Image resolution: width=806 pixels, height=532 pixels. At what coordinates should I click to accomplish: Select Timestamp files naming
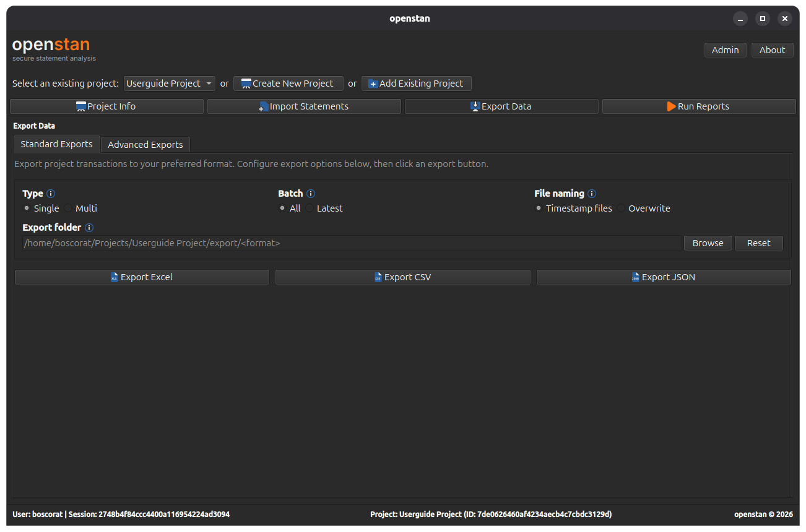[573, 208]
